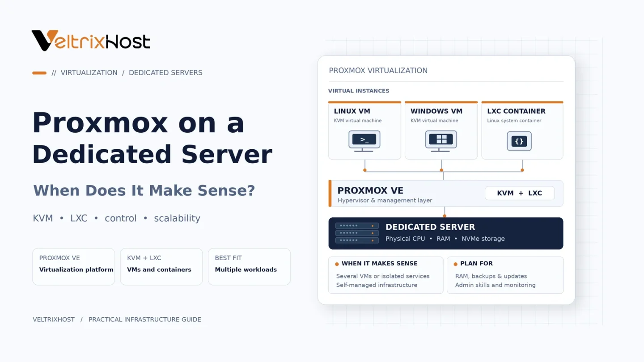Image resolution: width=644 pixels, height=362 pixels.
Task: Click the VIRTUAL INSTANCES section label
Action: [x=359, y=91]
